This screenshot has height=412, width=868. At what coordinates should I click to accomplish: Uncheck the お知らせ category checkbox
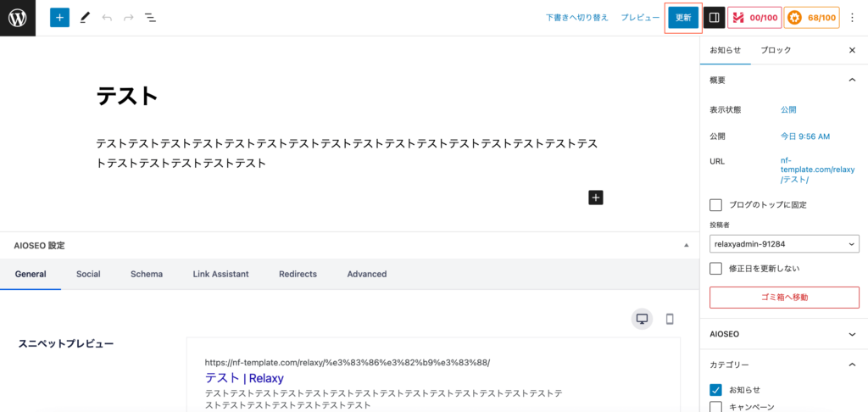715,389
